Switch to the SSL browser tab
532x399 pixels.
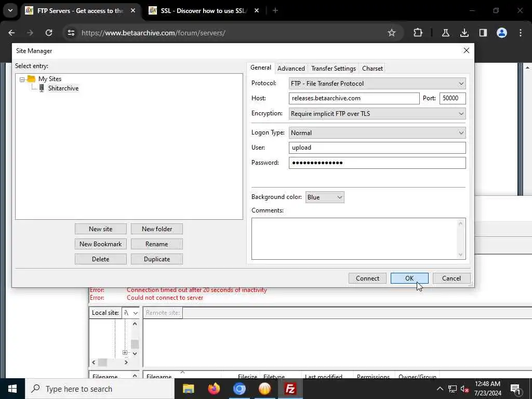tap(204, 11)
